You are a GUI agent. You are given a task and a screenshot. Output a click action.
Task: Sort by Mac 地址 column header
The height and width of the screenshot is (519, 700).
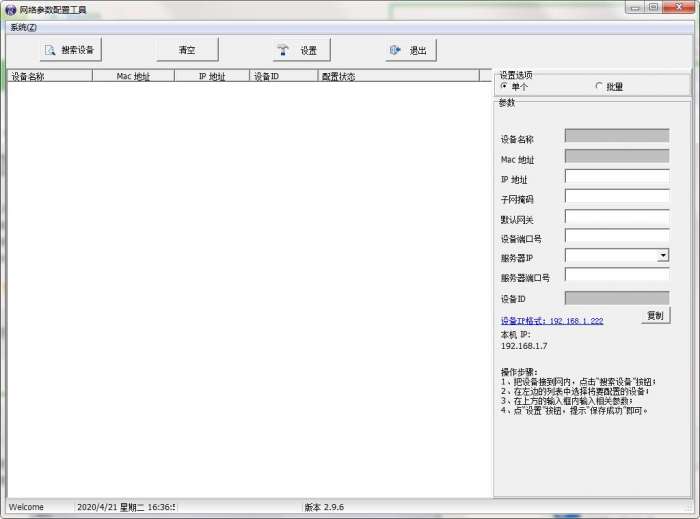pos(133,76)
